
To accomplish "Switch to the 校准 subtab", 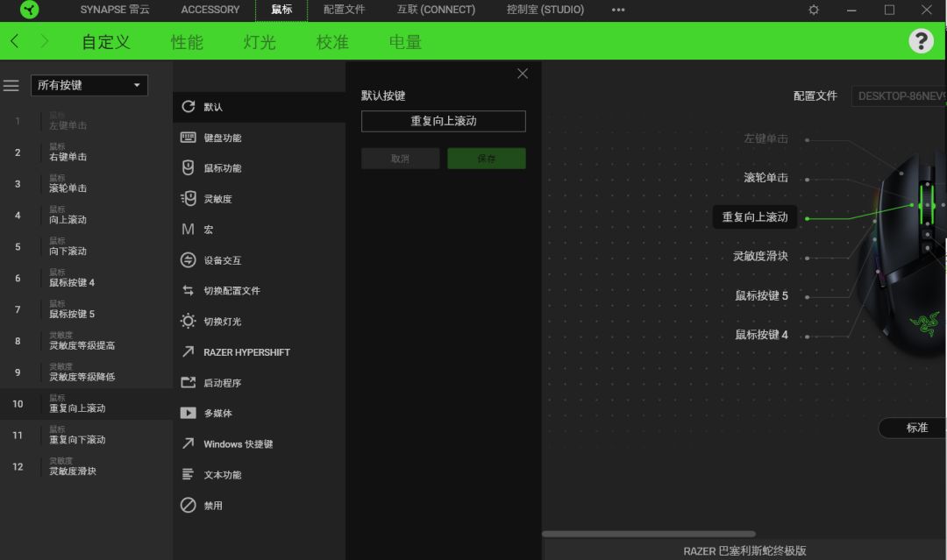I will (332, 42).
